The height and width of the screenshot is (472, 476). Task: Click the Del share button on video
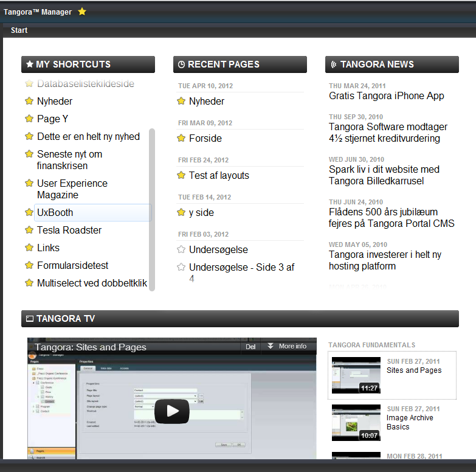tap(250, 346)
